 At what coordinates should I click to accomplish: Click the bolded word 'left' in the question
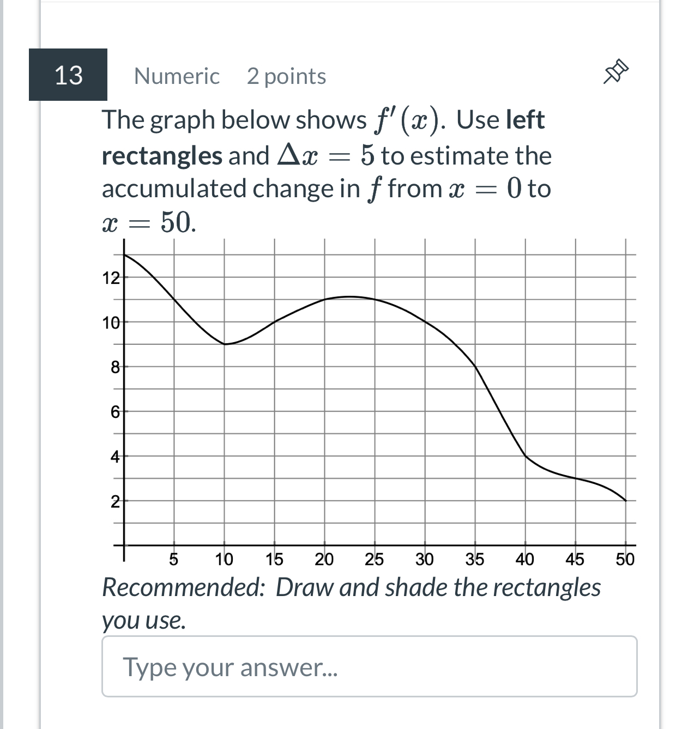pyautogui.click(x=526, y=119)
